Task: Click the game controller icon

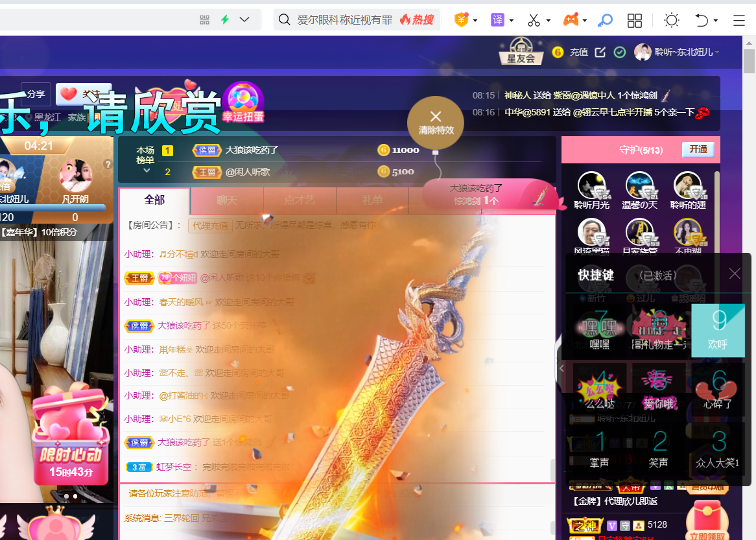Action: tap(571, 19)
